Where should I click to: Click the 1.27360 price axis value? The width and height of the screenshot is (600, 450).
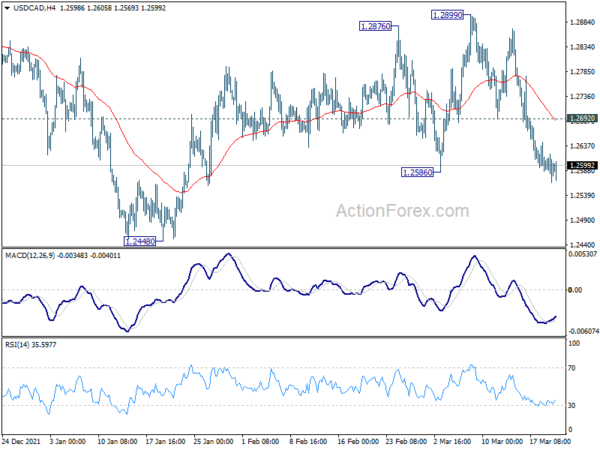click(x=582, y=96)
